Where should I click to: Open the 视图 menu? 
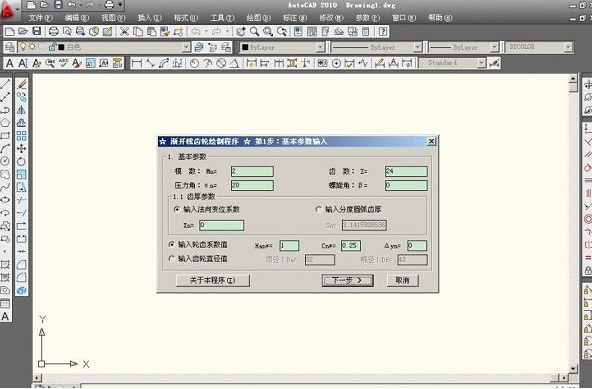tap(113, 18)
